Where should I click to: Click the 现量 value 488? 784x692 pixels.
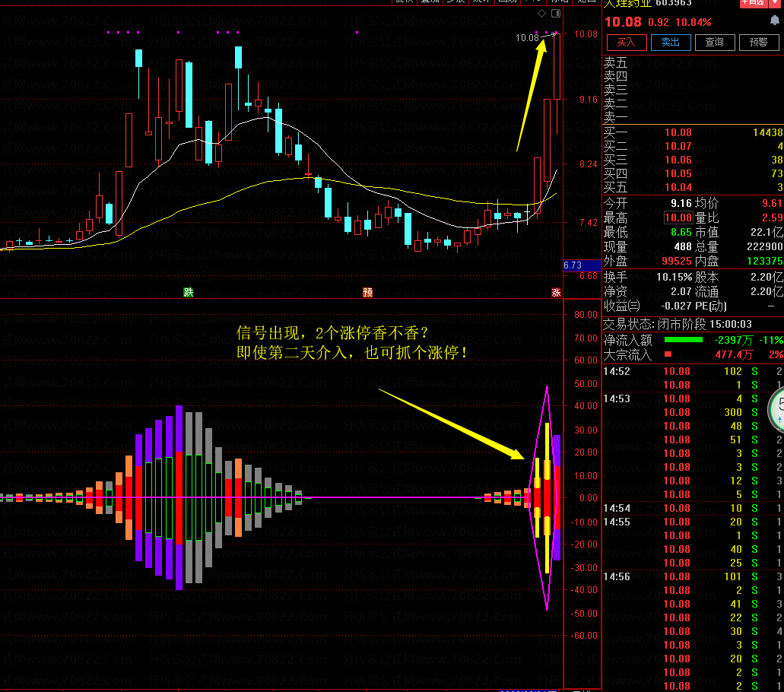tap(683, 247)
